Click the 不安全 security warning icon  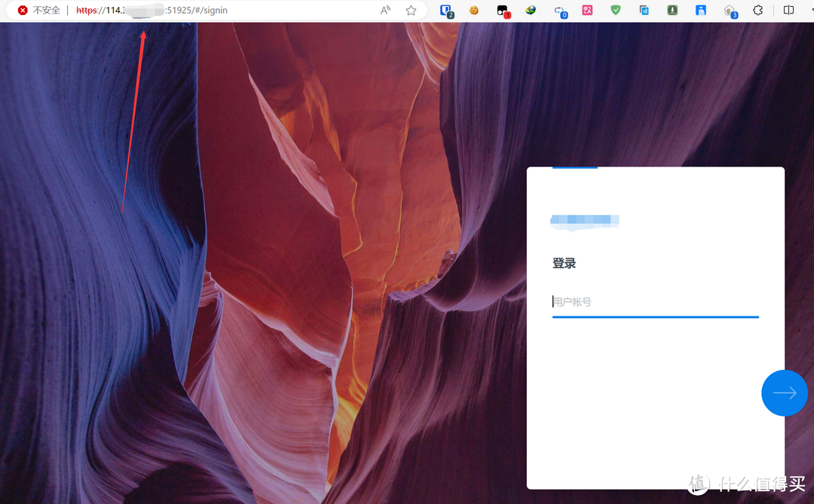[x=23, y=11]
